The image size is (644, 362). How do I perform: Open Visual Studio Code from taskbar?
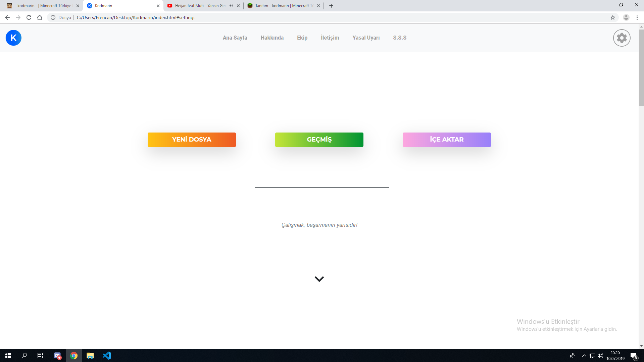107,356
